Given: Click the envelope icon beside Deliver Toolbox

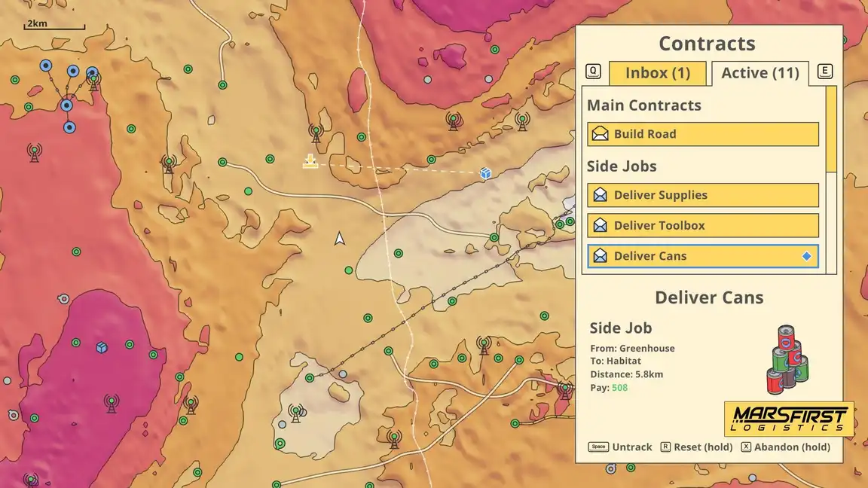Looking at the screenshot, I should coord(600,225).
